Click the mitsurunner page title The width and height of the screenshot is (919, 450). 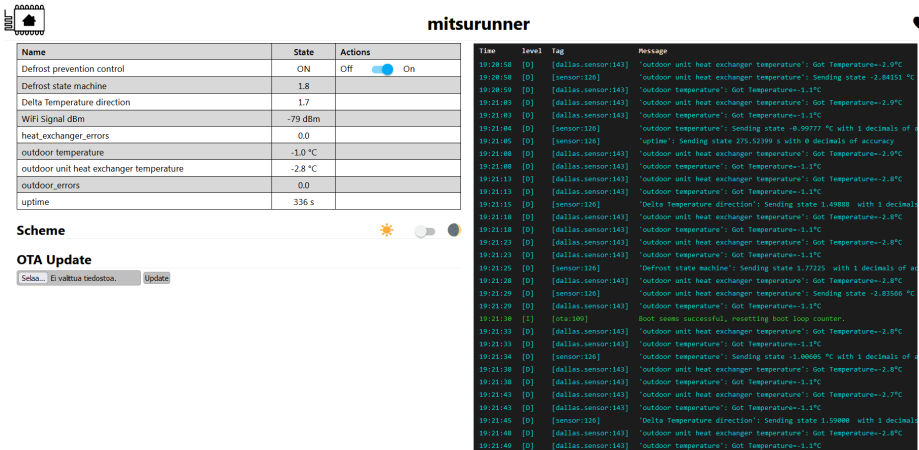(x=478, y=24)
